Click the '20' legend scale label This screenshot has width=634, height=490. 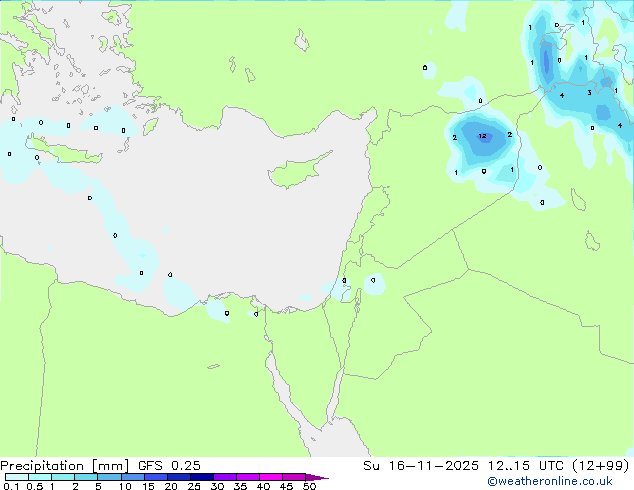point(171,486)
